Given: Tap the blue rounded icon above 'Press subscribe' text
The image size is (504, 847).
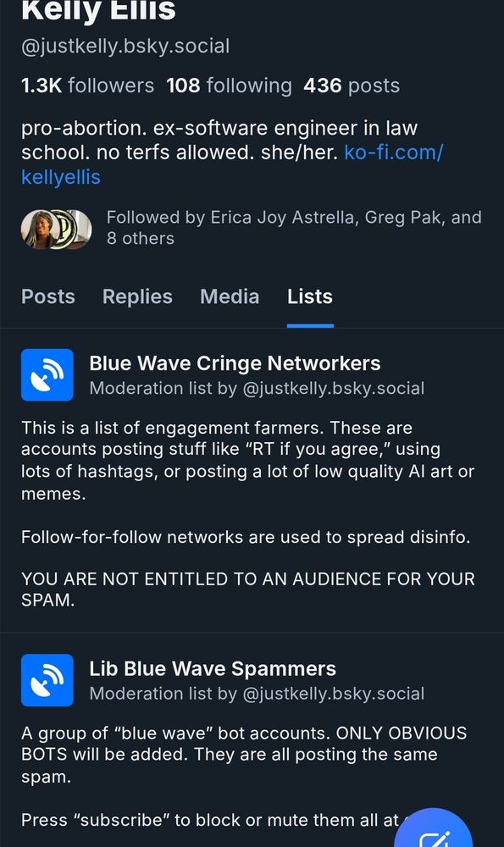Looking at the screenshot, I should click(47, 680).
